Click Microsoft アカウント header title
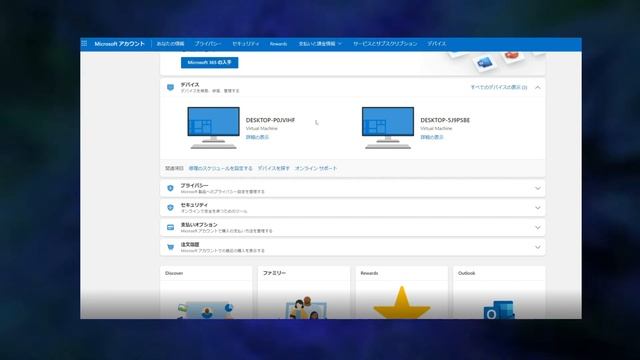Viewport: 640px width, 360px height. pos(119,44)
